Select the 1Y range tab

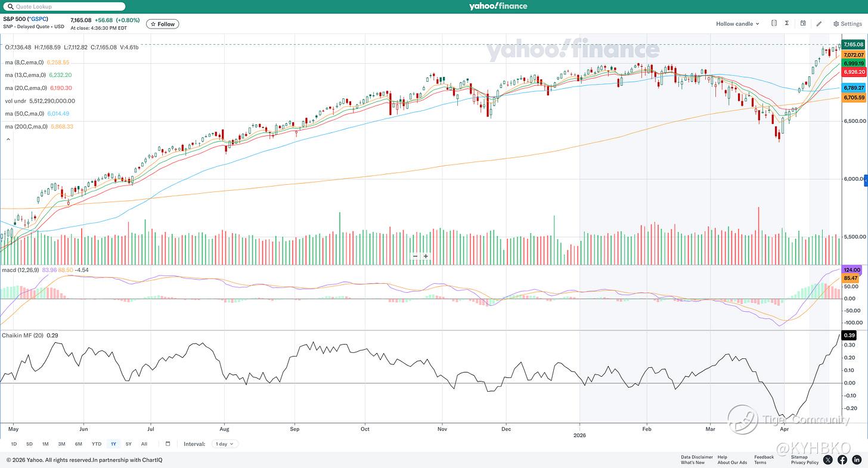pyautogui.click(x=113, y=444)
